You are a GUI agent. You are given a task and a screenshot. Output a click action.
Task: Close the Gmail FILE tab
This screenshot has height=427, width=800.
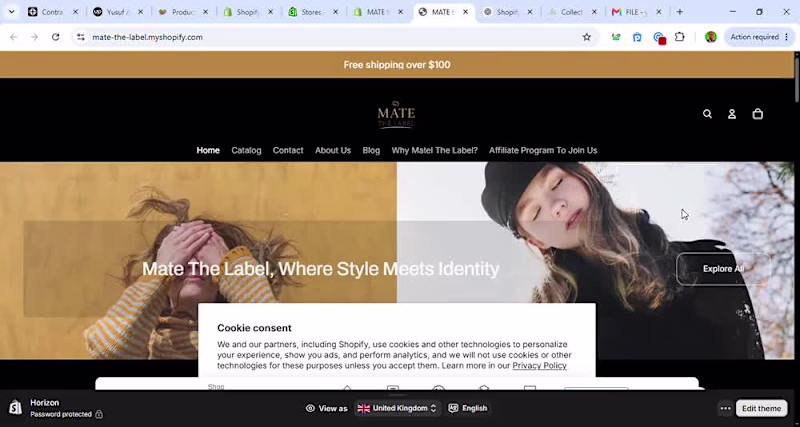(x=659, y=12)
